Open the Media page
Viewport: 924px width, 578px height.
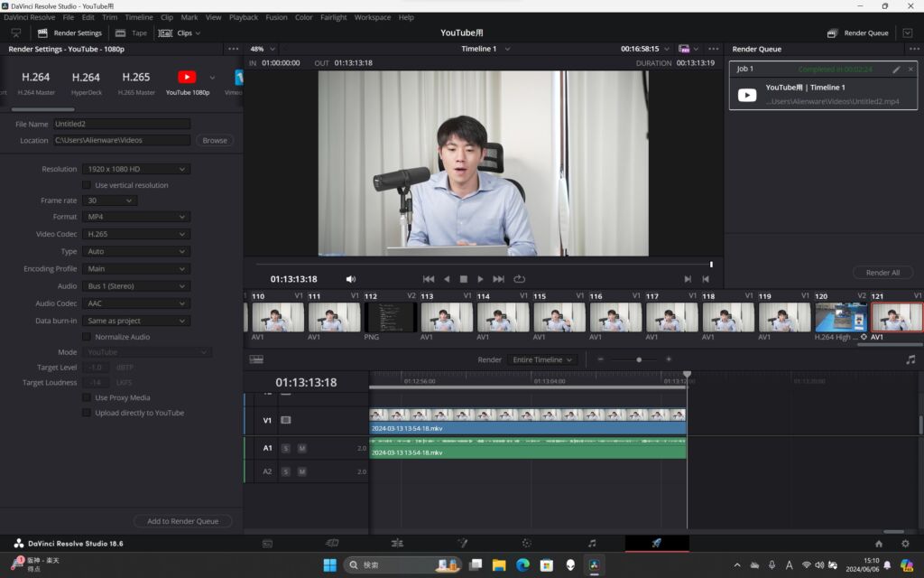[267, 544]
